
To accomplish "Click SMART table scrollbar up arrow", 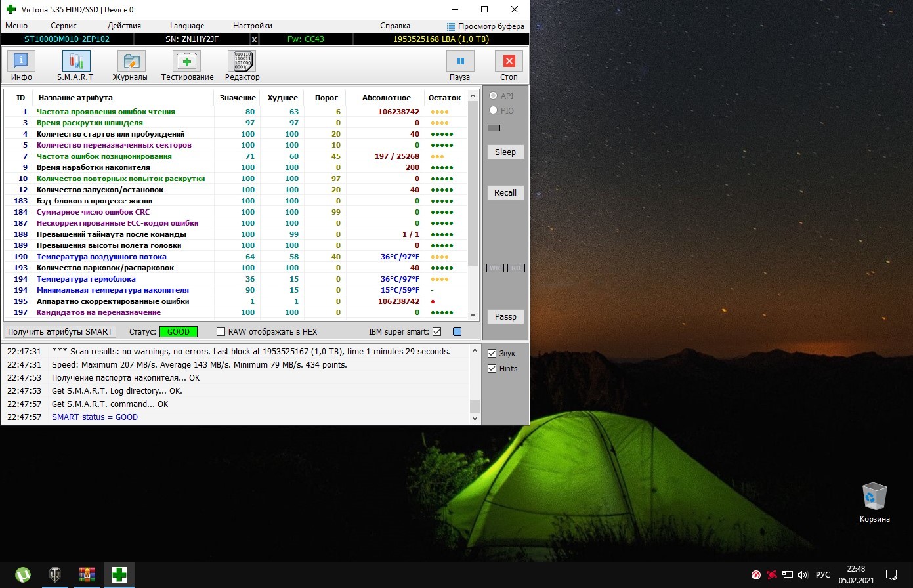I will pyautogui.click(x=473, y=97).
